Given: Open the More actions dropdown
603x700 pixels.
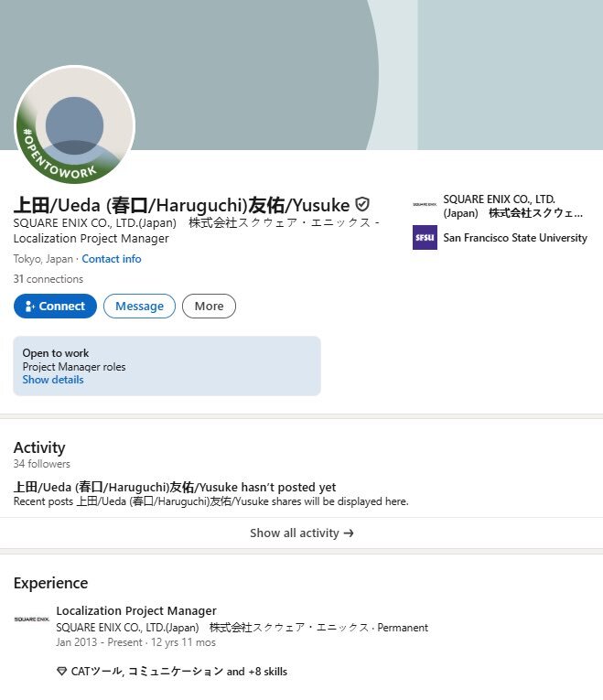Looking at the screenshot, I should tap(209, 307).
